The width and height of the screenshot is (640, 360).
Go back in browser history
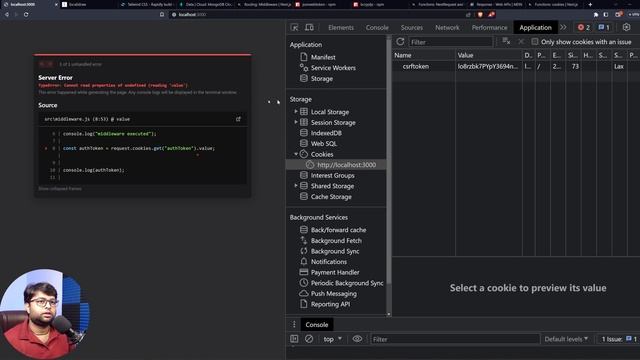click(7, 14)
